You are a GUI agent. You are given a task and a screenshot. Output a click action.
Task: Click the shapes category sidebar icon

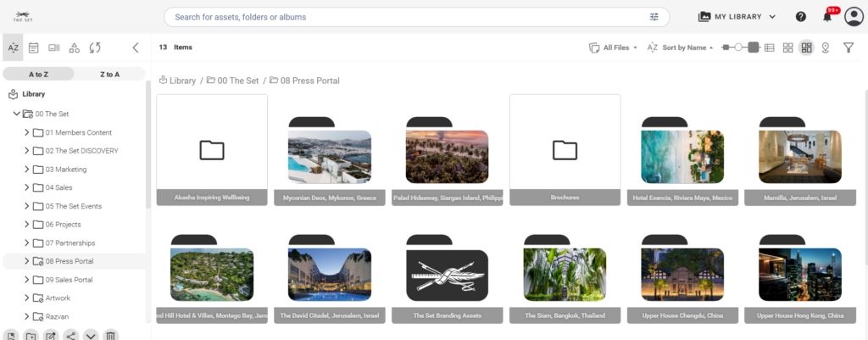(75, 48)
